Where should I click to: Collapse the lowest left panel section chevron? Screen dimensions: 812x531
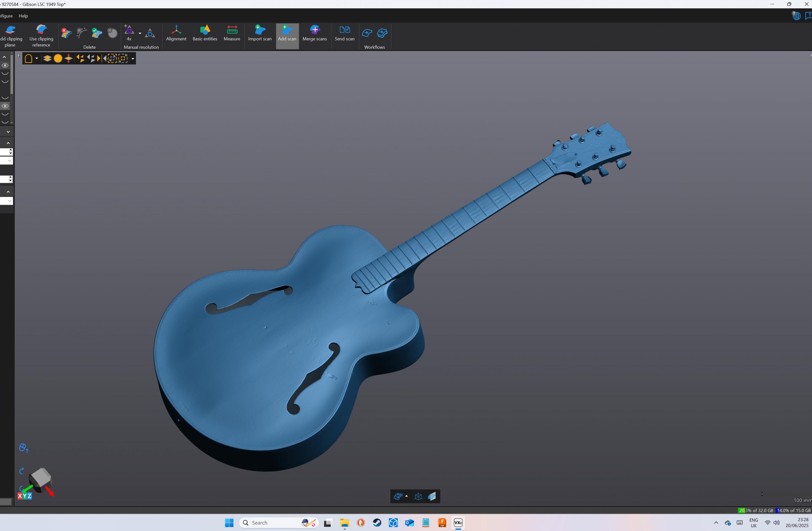pos(8,192)
